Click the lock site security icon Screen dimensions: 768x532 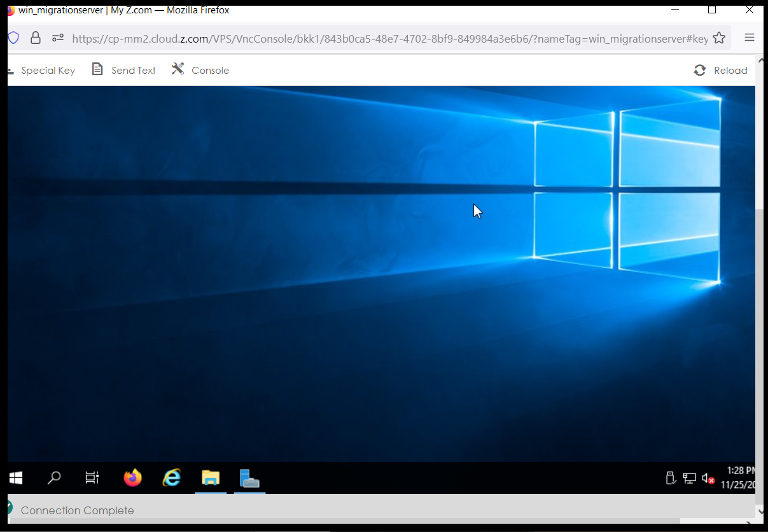point(36,38)
